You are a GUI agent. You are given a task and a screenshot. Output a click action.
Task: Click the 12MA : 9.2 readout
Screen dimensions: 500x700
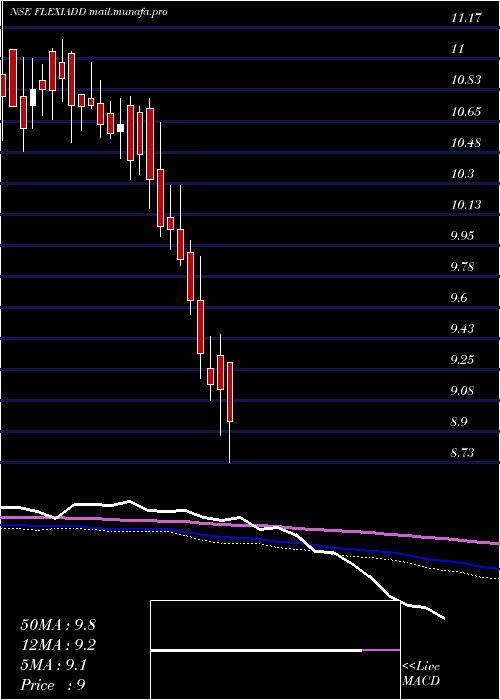[58, 645]
